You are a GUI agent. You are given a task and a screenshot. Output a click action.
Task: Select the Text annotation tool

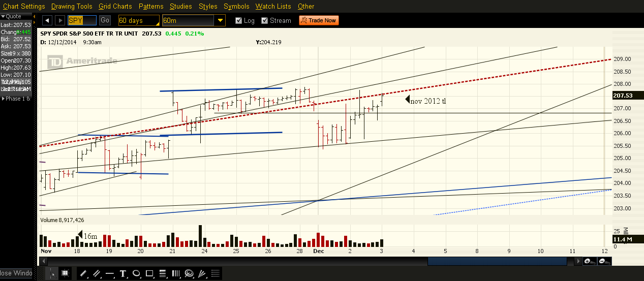point(123,273)
